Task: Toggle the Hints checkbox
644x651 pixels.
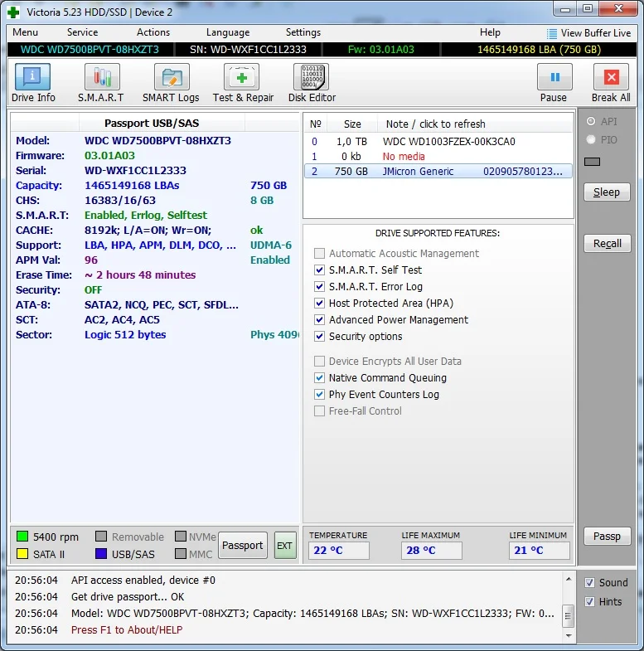Action: point(589,601)
